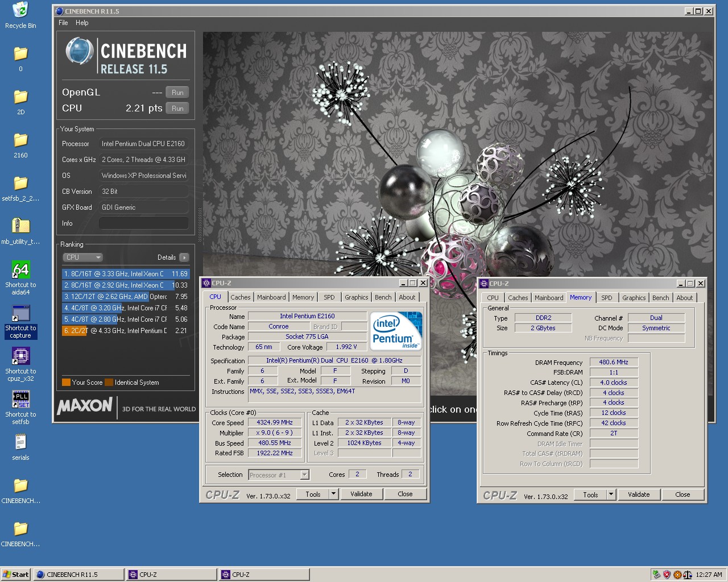728x582 pixels.
Task: Switch to CPU tab in right CPU-Z
Action: pos(493,298)
